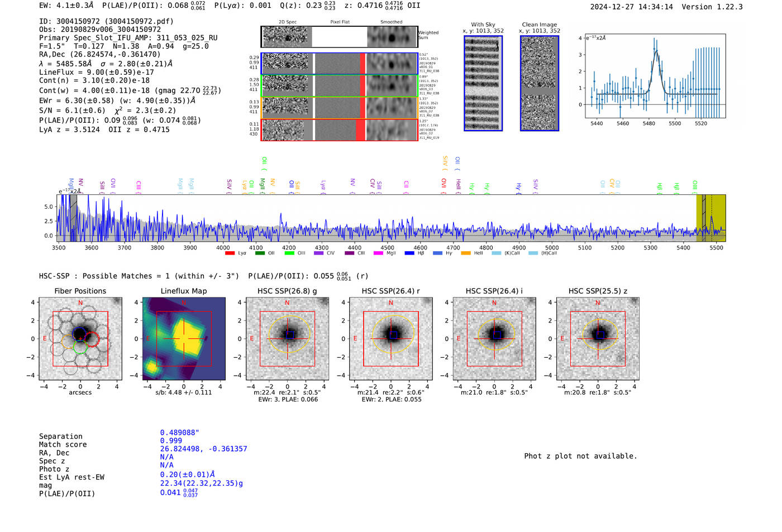Click the red-bordered fiber 2D spec row
The width and height of the screenshot is (782, 532).
coord(340,130)
